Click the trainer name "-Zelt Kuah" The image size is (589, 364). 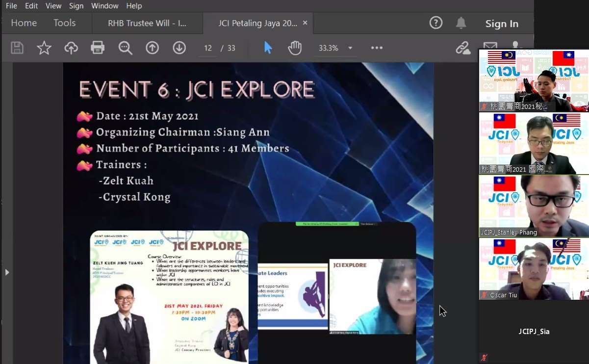tap(126, 181)
